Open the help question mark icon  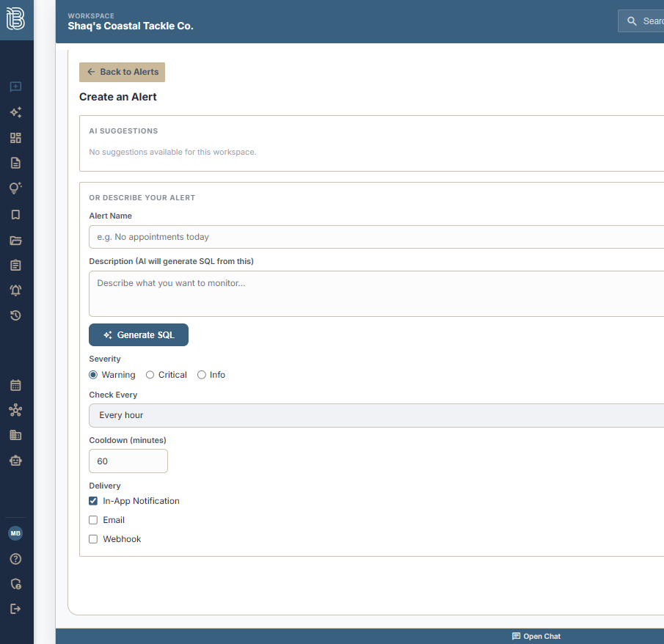tap(15, 559)
